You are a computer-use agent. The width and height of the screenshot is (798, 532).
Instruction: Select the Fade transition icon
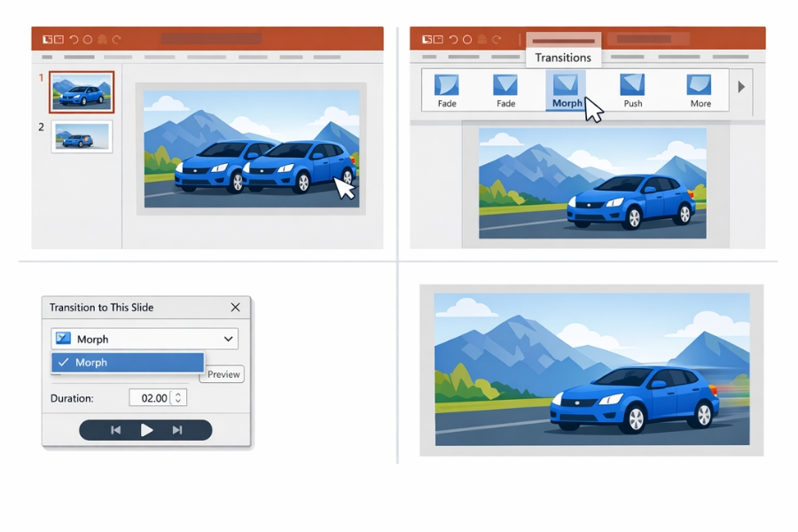pos(449,84)
